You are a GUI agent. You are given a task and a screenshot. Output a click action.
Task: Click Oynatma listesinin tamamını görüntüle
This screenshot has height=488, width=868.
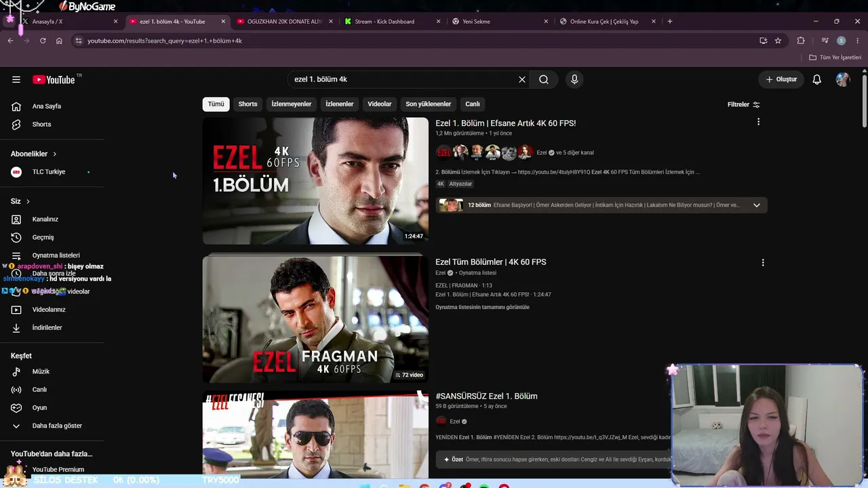point(482,308)
